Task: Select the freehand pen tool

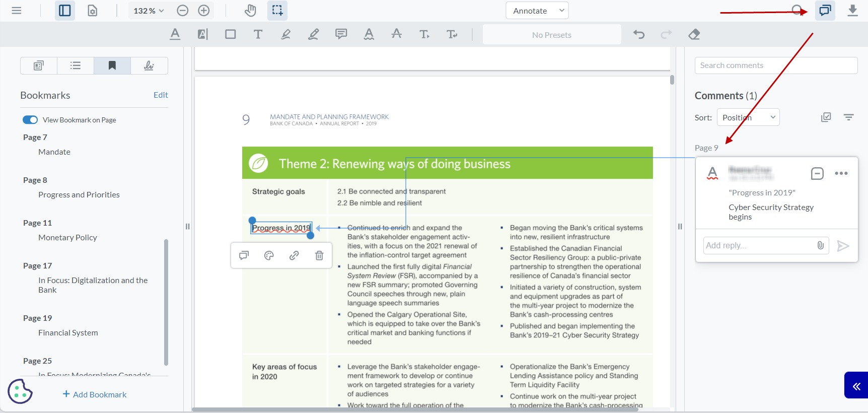Action: (314, 34)
